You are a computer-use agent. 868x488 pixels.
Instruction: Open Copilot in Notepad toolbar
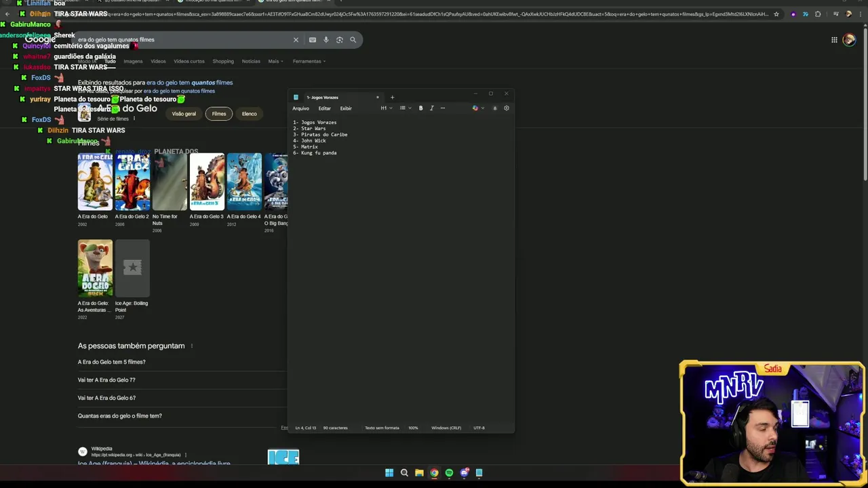click(x=475, y=108)
